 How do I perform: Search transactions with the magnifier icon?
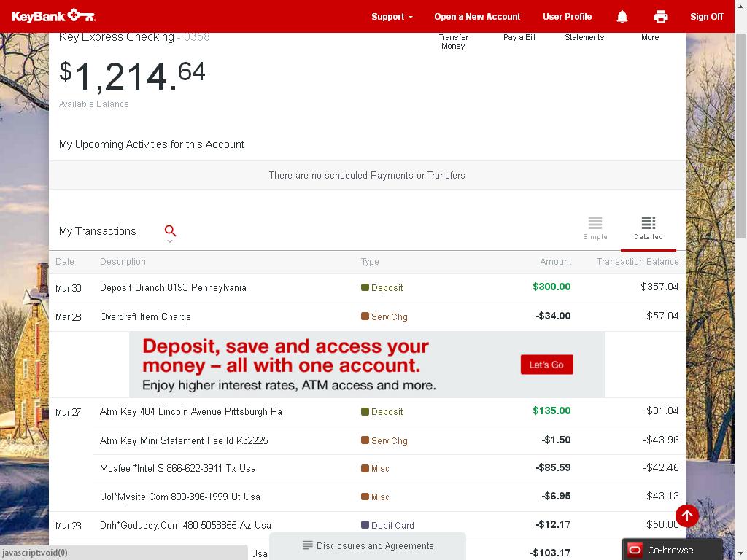pyautogui.click(x=170, y=230)
